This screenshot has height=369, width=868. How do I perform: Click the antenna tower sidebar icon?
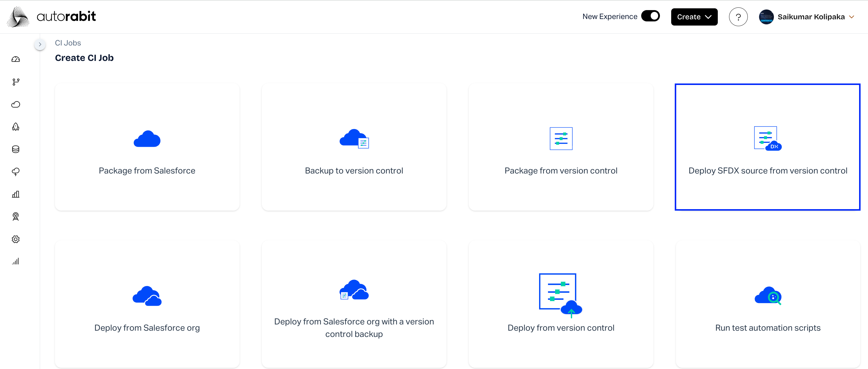(x=15, y=217)
